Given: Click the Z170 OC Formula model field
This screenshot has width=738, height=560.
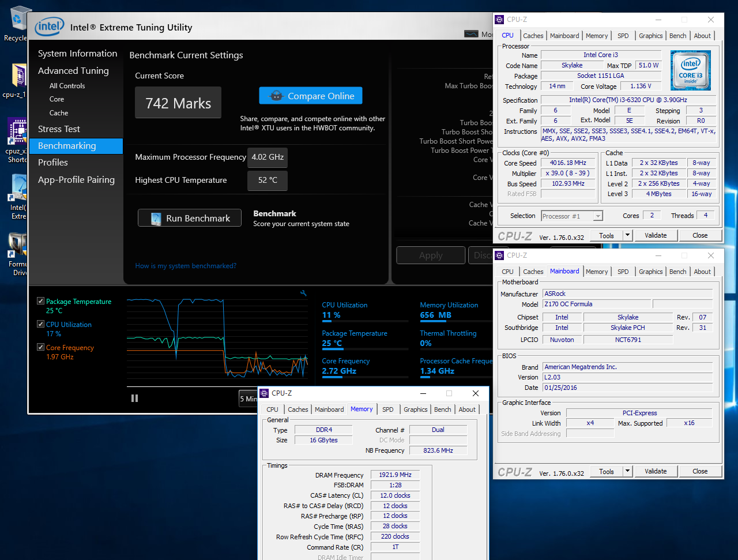Looking at the screenshot, I should (596, 304).
